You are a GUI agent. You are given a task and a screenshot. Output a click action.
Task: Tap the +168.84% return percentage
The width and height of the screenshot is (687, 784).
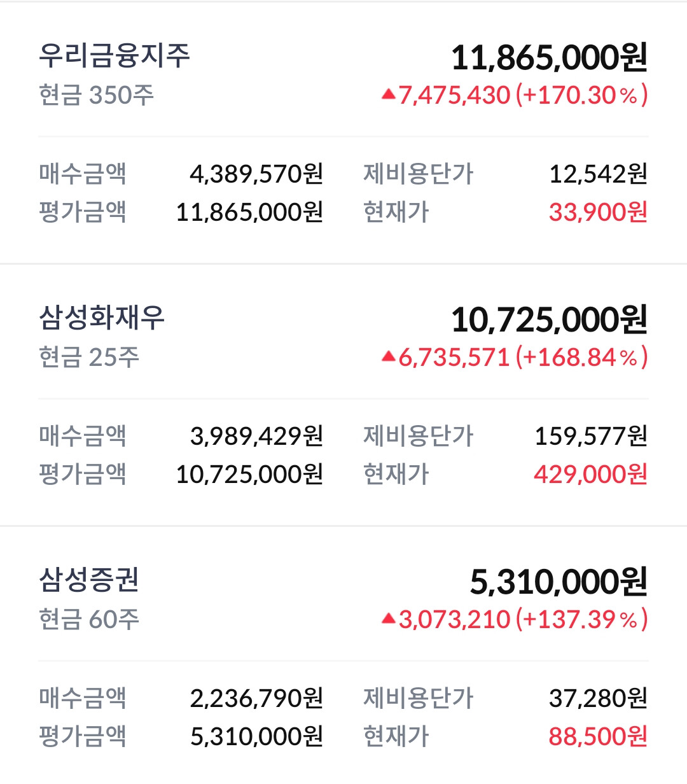coord(581,357)
